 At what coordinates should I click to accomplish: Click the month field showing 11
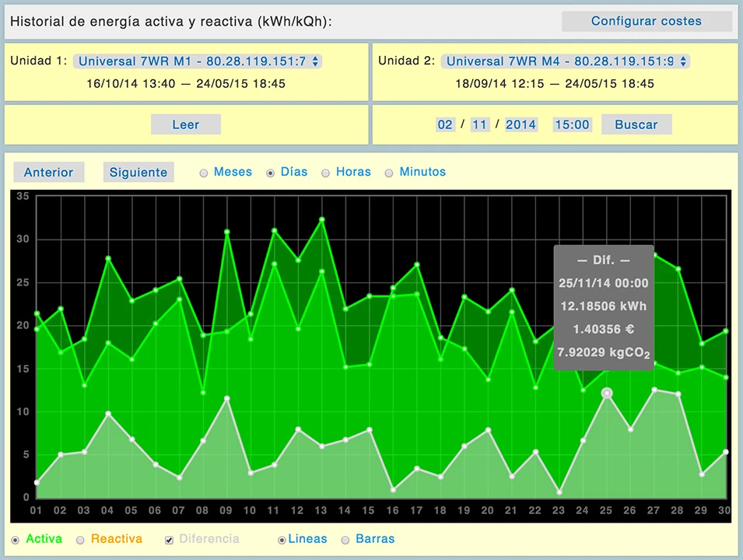(480, 124)
